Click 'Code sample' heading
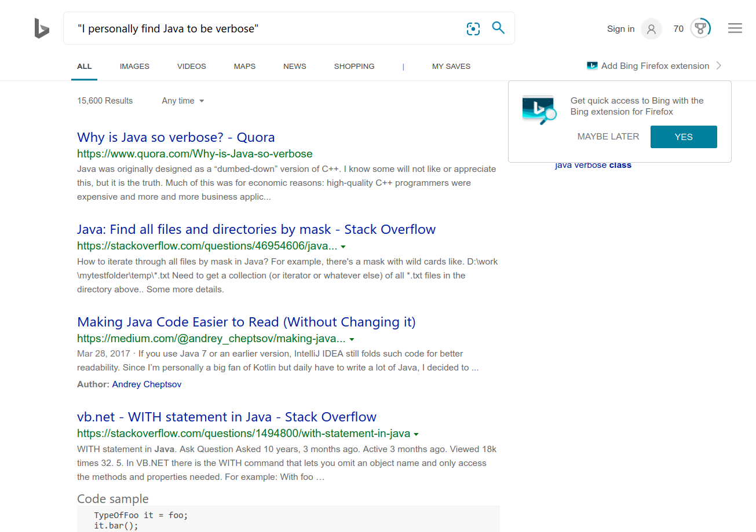Image resolution: width=756 pixels, height=532 pixels. click(113, 499)
